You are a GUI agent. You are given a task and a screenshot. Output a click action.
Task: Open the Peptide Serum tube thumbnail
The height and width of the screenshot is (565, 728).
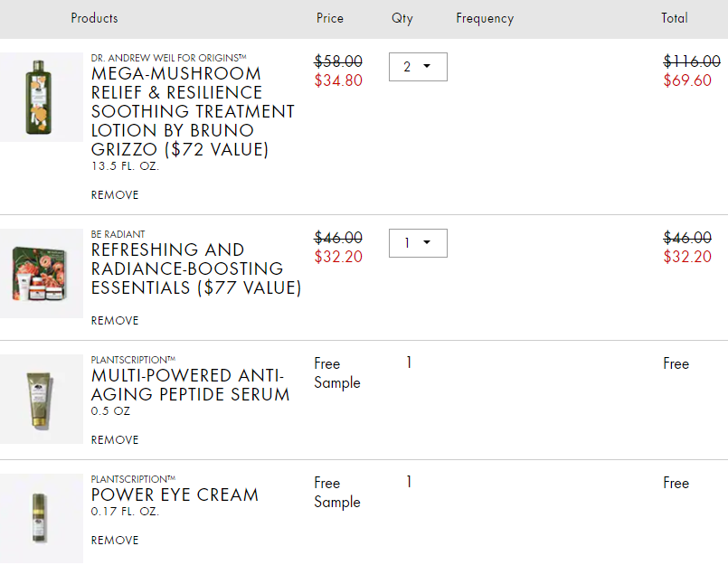coord(42,400)
